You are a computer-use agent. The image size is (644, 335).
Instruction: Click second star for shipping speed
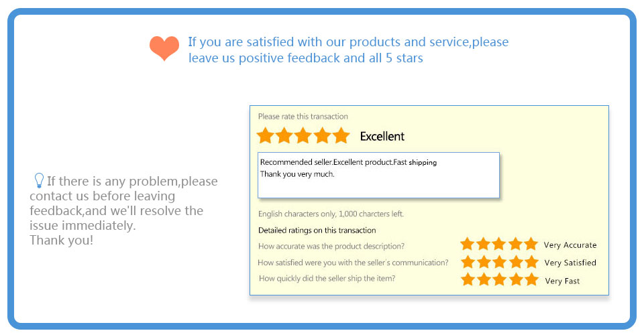pos(484,280)
